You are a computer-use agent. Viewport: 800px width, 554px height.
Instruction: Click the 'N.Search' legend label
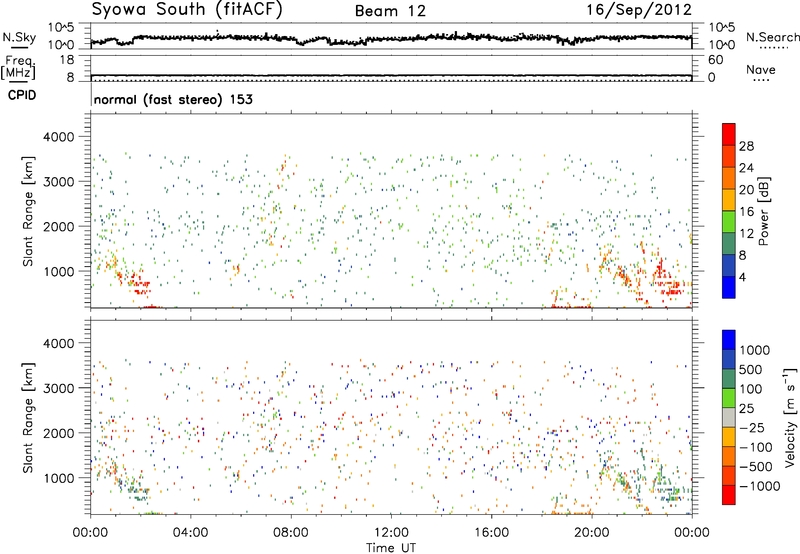tap(772, 37)
